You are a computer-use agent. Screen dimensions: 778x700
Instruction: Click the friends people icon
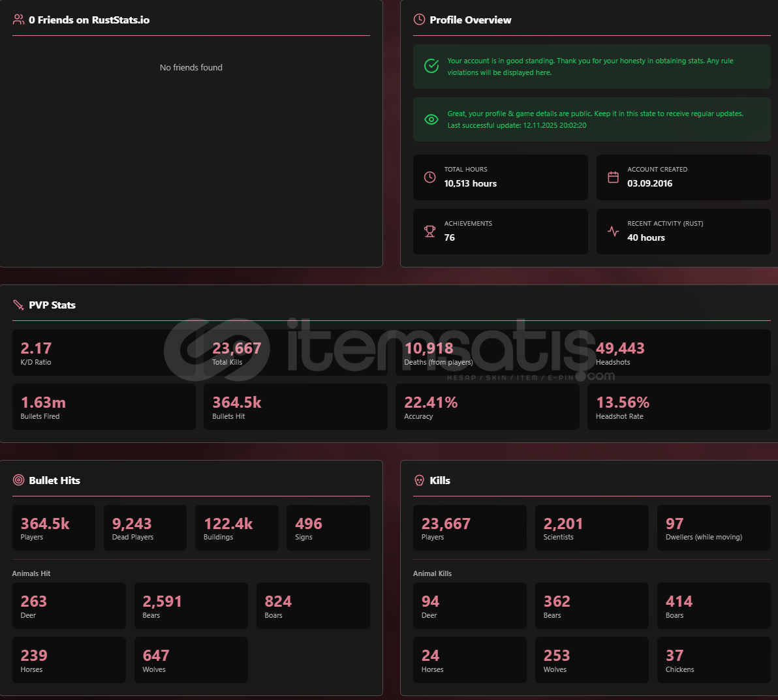(18, 20)
